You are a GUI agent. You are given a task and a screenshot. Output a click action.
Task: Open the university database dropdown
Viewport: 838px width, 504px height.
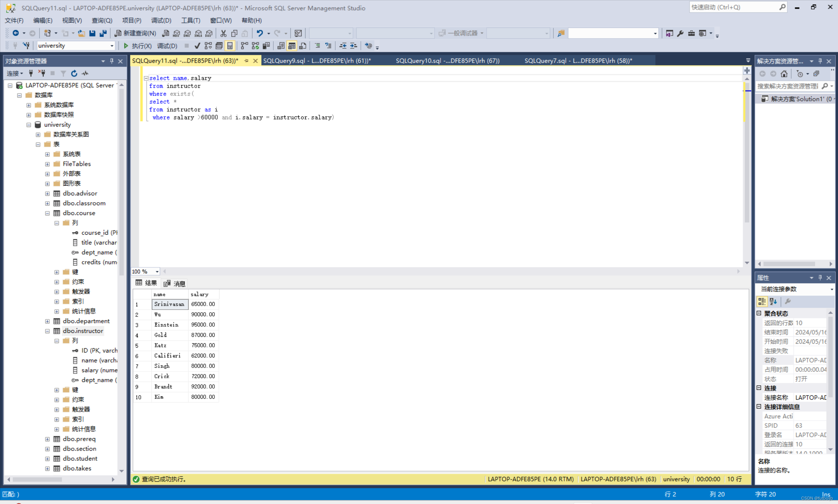point(112,45)
